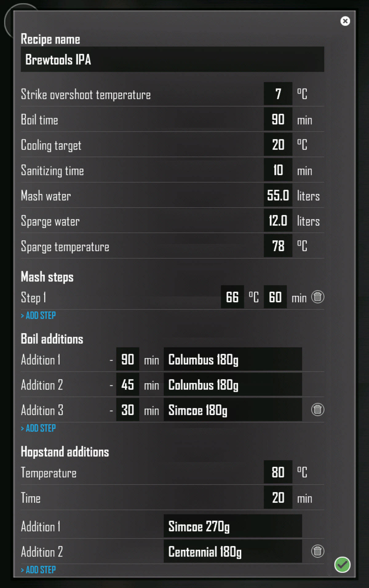Image resolution: width=369 pixels, height=588 pixels.
Task: Edit the Boil time value field
Action: (278, 119)
